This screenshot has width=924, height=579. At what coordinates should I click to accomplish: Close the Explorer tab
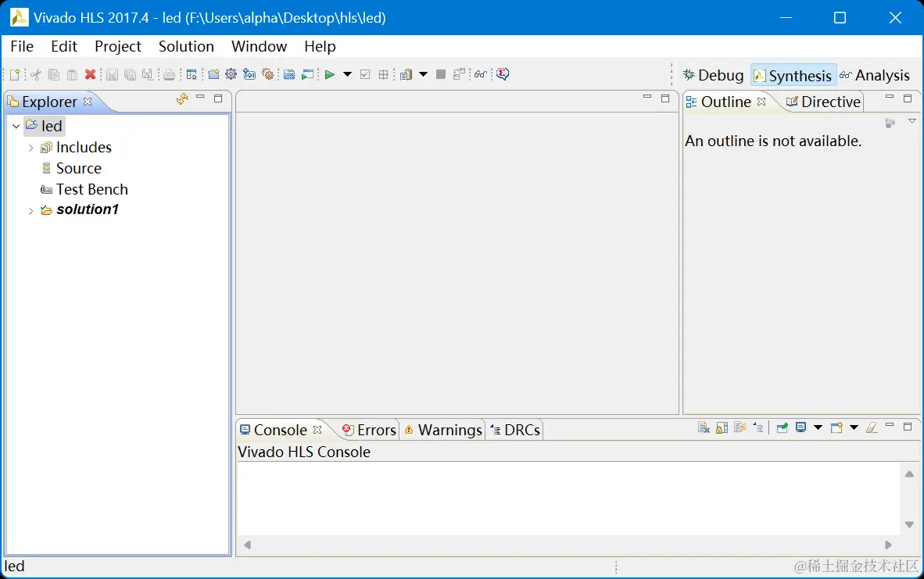[88, 102]
